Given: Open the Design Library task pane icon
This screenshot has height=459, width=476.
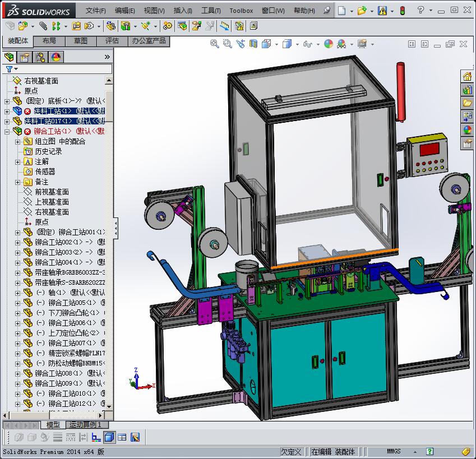Looking at the screenshot, I should pos(468,90).
